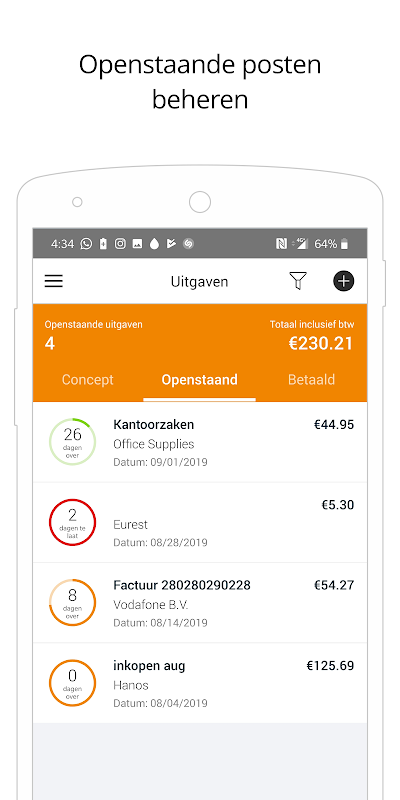Tap the red 2 dagen te laat circle
This screenshot has height=800, width=400.
[72, 522]
